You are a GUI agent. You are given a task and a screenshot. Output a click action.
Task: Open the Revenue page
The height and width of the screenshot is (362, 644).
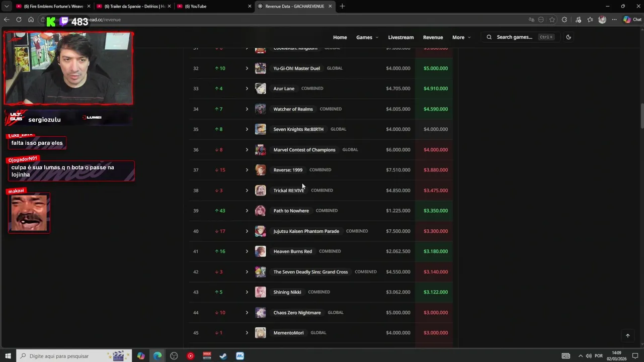pyautogui.click(x=433, y=37)
